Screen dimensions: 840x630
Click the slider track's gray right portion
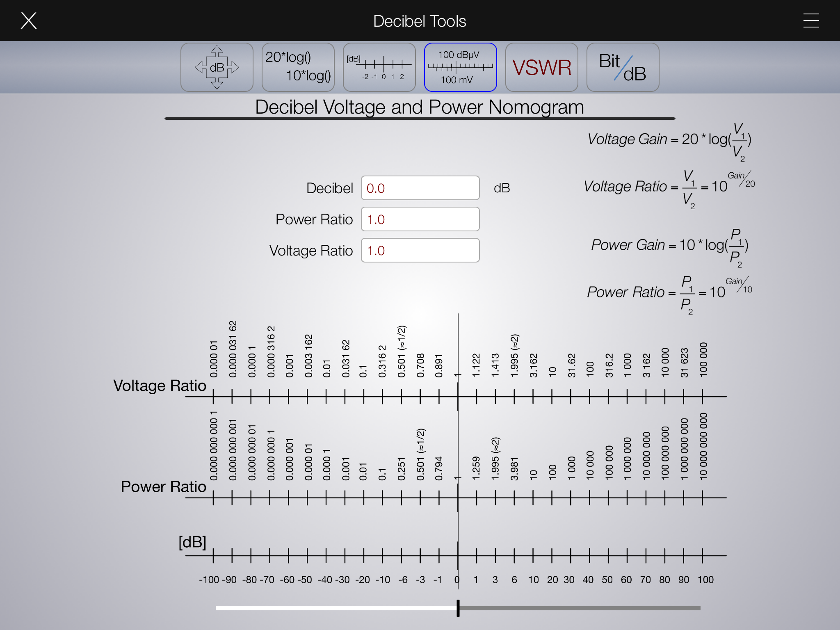tap(578, 608)
